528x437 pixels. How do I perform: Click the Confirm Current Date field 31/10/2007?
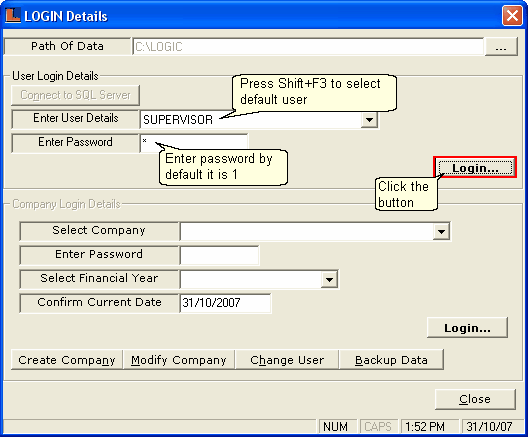[x=225, y=303]
